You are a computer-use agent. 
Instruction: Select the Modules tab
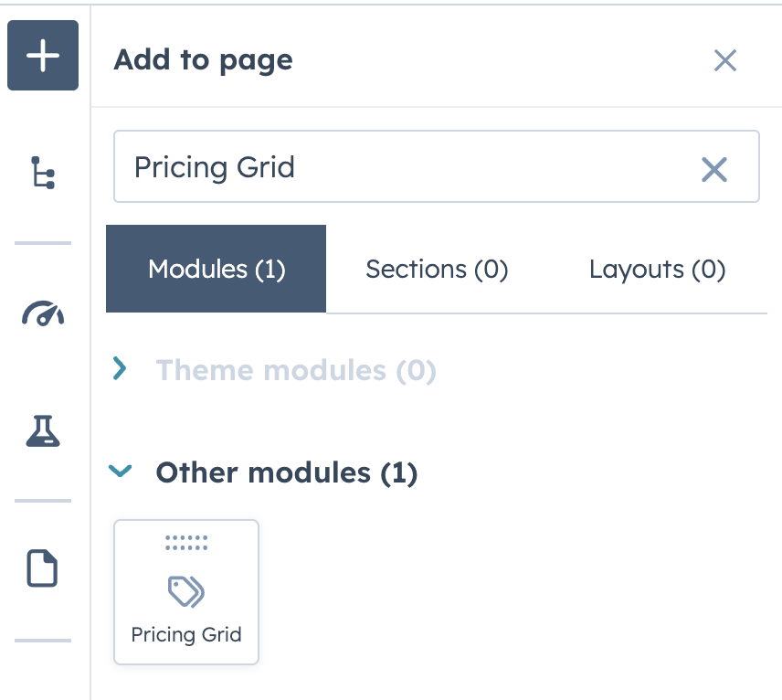coord(216,269)
